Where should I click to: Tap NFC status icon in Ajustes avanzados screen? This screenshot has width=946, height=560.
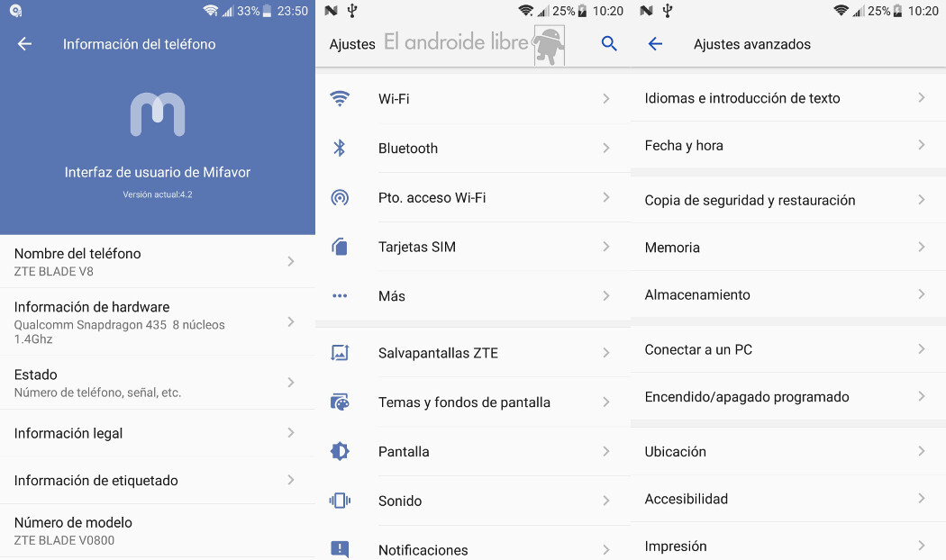[646, 11]
